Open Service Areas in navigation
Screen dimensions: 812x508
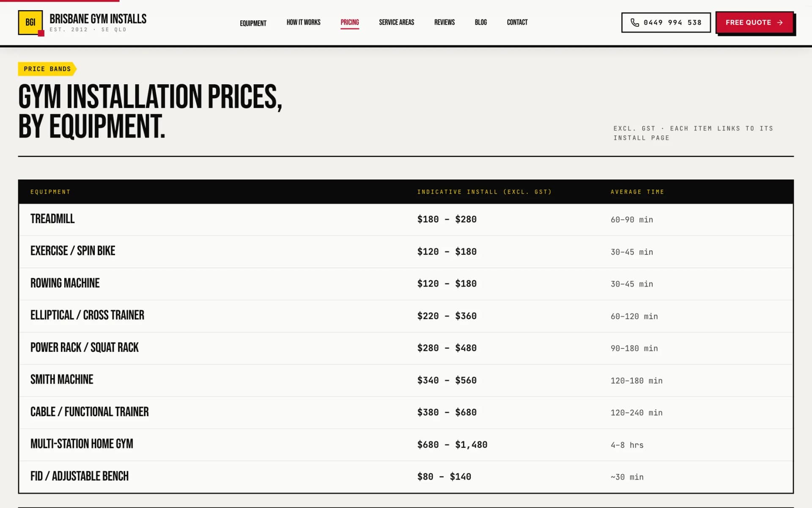(396, 22)
